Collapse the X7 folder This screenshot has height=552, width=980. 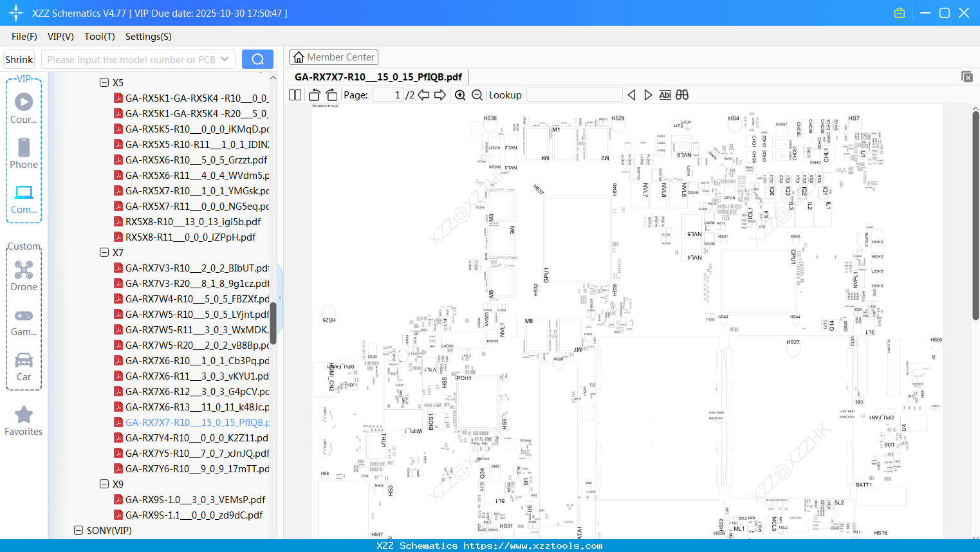pyautogui.click(x=104, y=252)
